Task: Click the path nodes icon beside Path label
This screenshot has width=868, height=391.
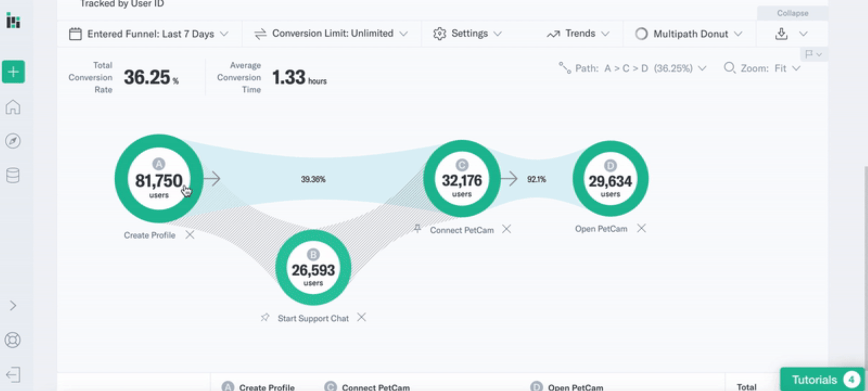Action: click(565, 68)
